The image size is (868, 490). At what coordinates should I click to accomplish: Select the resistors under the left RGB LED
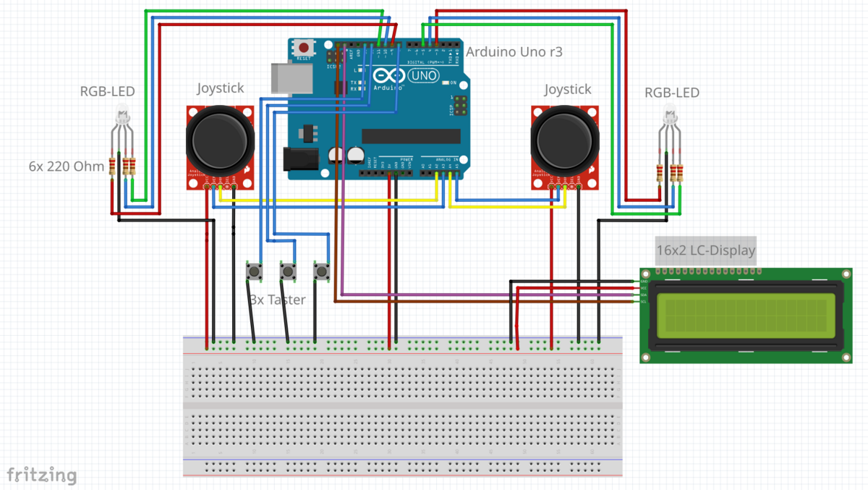[x=122, y=166]
